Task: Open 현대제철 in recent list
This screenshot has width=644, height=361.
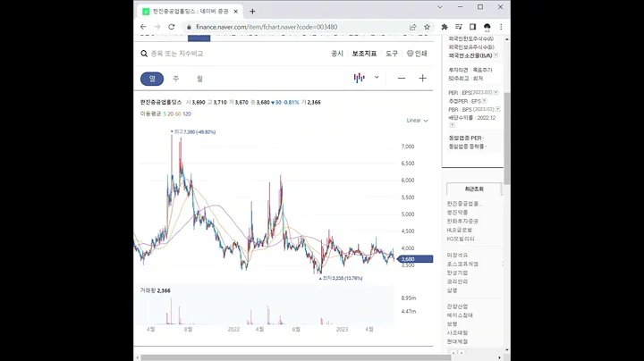Action: coord(458,341)
